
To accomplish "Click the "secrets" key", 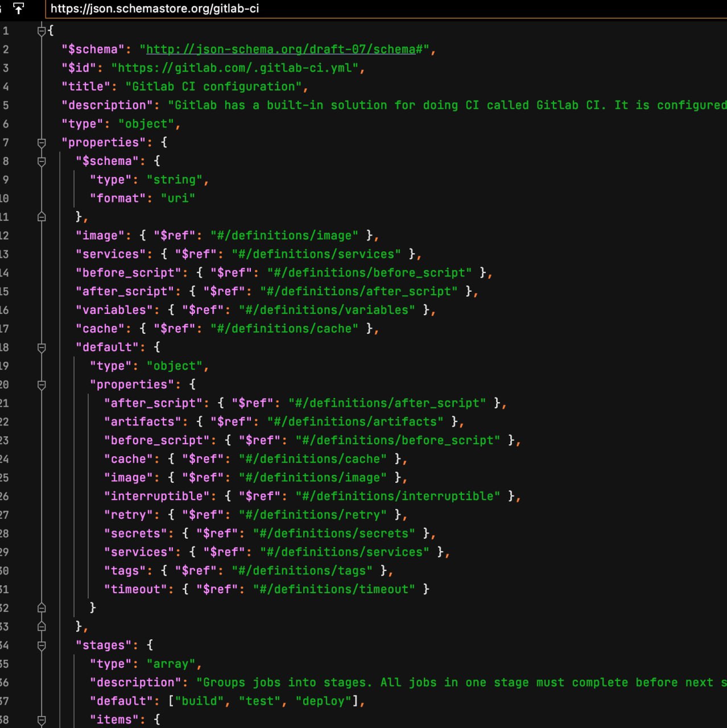I will tap(135, 533).
